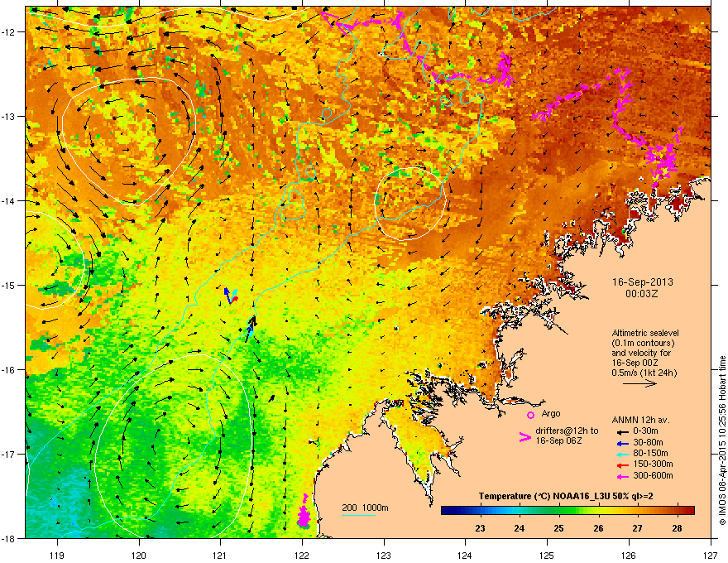Click the blue 30-80m legend arrow
The height and width of the screenshot is (563, 728).
(x=622, y=443)
